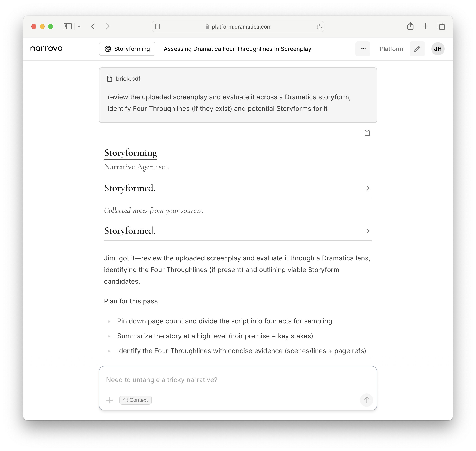The image size is (476, 451).
Task: Expand the second Storyformed section
Action: (x=367, y=230)
